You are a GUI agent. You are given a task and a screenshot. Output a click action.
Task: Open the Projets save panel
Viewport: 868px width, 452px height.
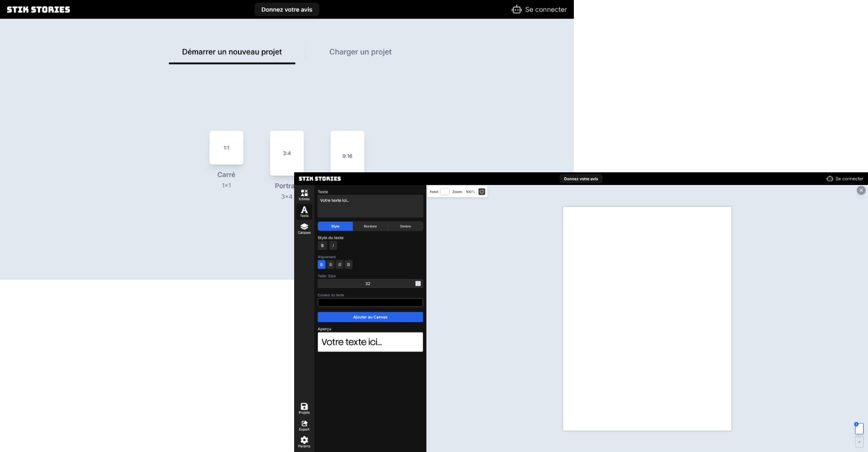pyautogui.click(x=304, y=408)
